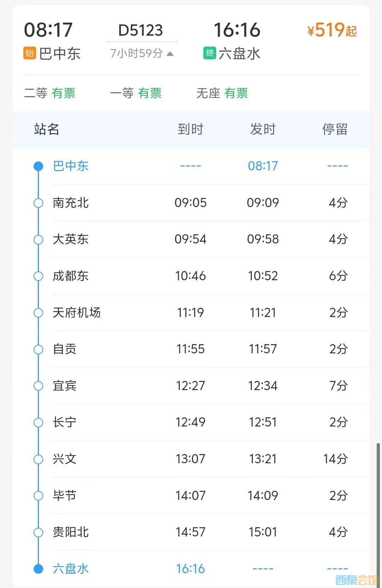Click the 西秦会馆 watermark logo
This screenshot has height=588, width=382.
(357, 580)
